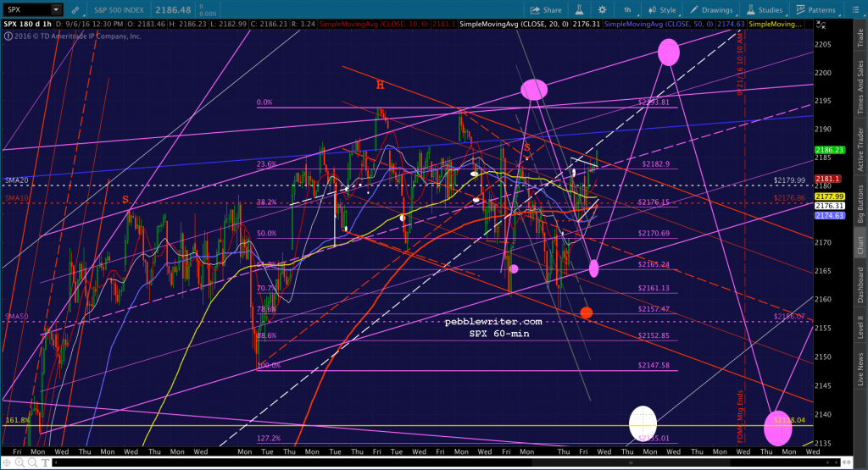Click the $2179.99 SMA20 value label
This screenshot has width=868, height=470.
click(789, 180)
